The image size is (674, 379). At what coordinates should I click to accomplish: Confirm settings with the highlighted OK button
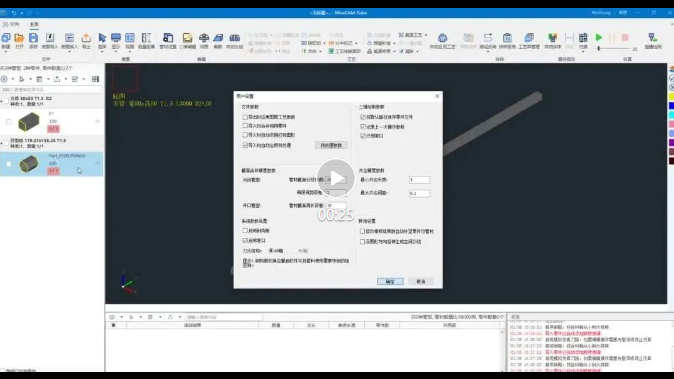(x=390, y=281)
